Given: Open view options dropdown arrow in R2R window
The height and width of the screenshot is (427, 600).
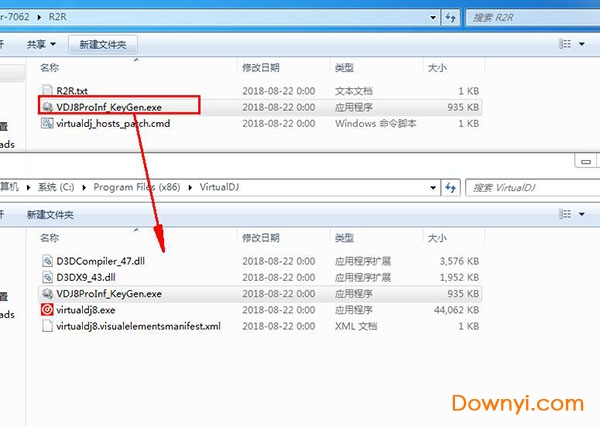Looking at the screenshot, I should pyautogui.click(x=583, y=44).
